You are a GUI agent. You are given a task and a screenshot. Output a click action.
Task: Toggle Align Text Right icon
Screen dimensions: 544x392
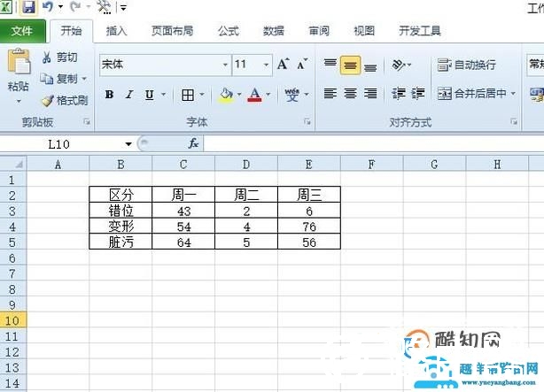click(370, 94)
